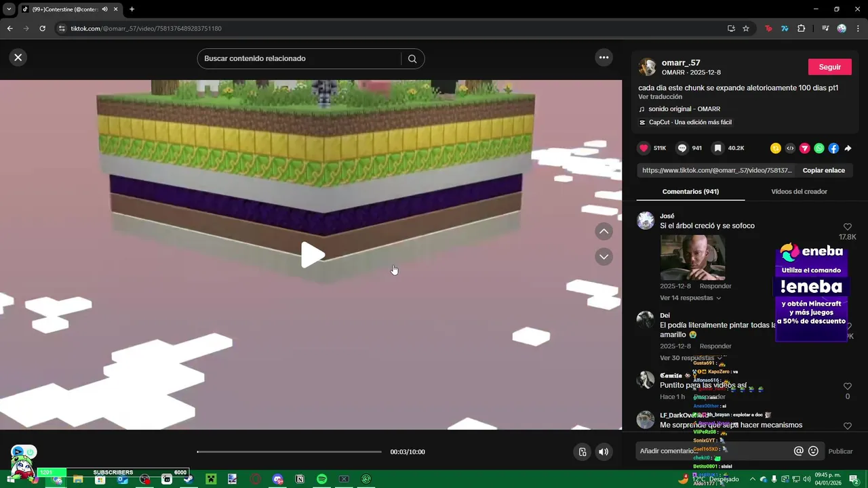Open the red 'Tp' browser extension
The width and height of the screenshot is (868, 488).
[768, 28]
